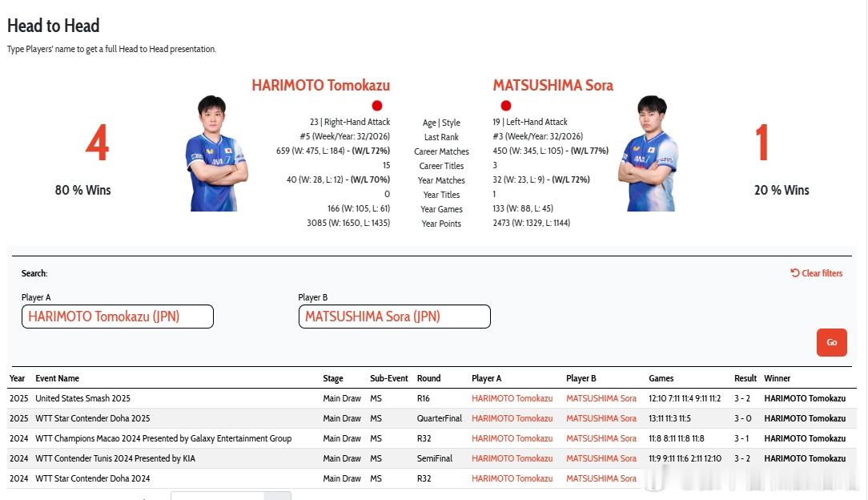Screen dimensions: 868x500
Task: Open MATSUSHIMA Sora link in Doha 2024 row
Action: 601,478
